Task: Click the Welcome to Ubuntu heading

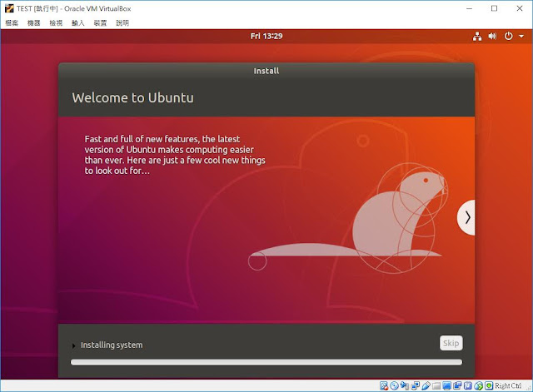Action: pos(133,98)
